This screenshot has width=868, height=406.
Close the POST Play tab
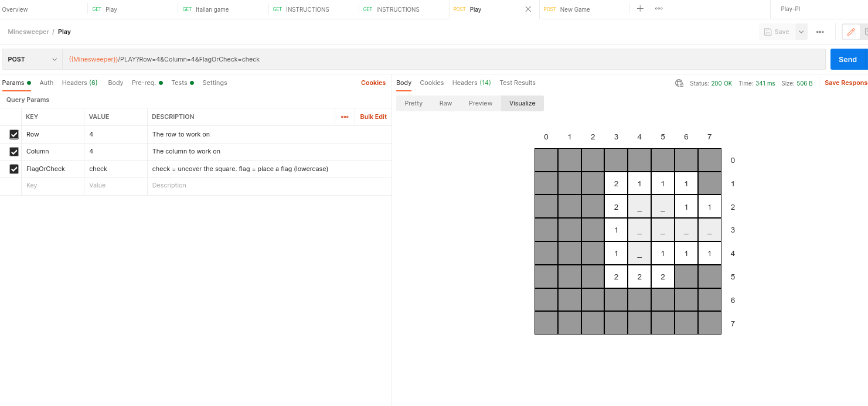click(528, 9)
